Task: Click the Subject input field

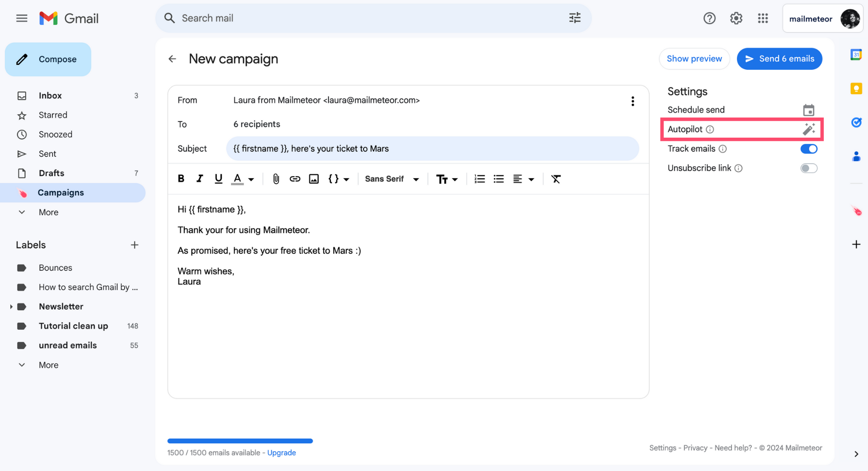Action: pyautogui.click(x=432, y=148)
